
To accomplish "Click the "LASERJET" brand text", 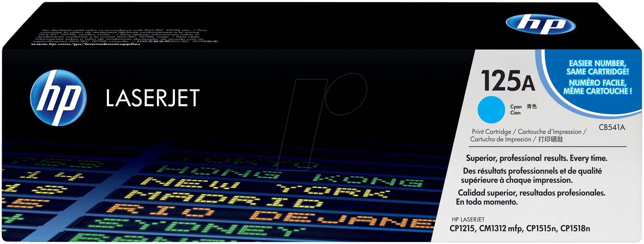I will tap(153, 98).
